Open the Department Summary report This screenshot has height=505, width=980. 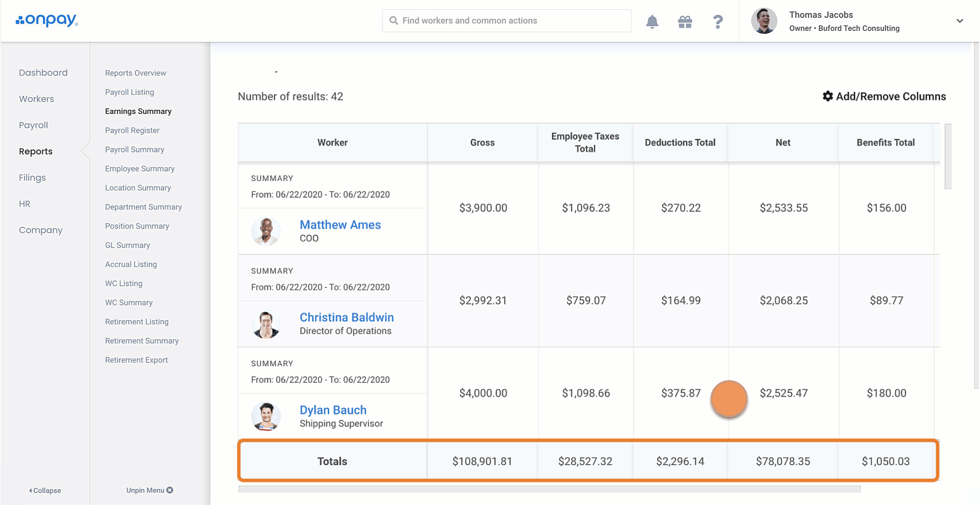click(144, 207)
